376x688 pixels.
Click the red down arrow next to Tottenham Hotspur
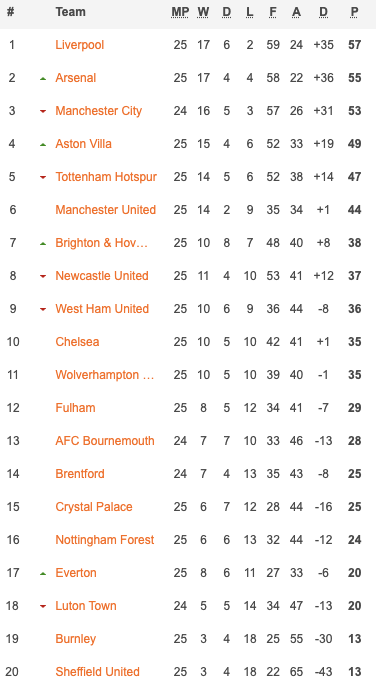43,177
